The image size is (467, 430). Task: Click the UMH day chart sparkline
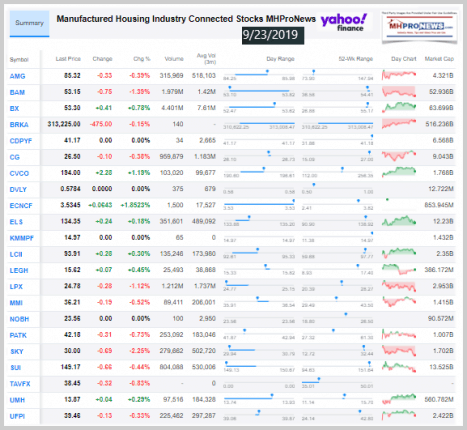click(399, 399)
